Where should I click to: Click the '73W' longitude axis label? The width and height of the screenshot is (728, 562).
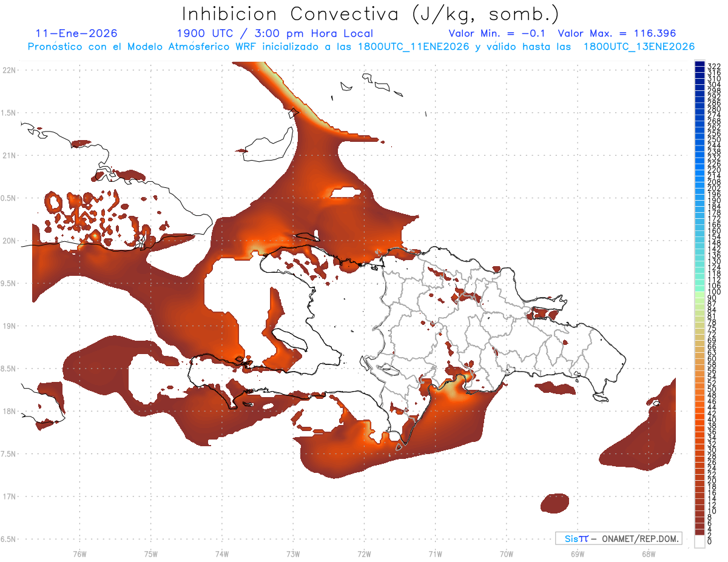[293, 554]
